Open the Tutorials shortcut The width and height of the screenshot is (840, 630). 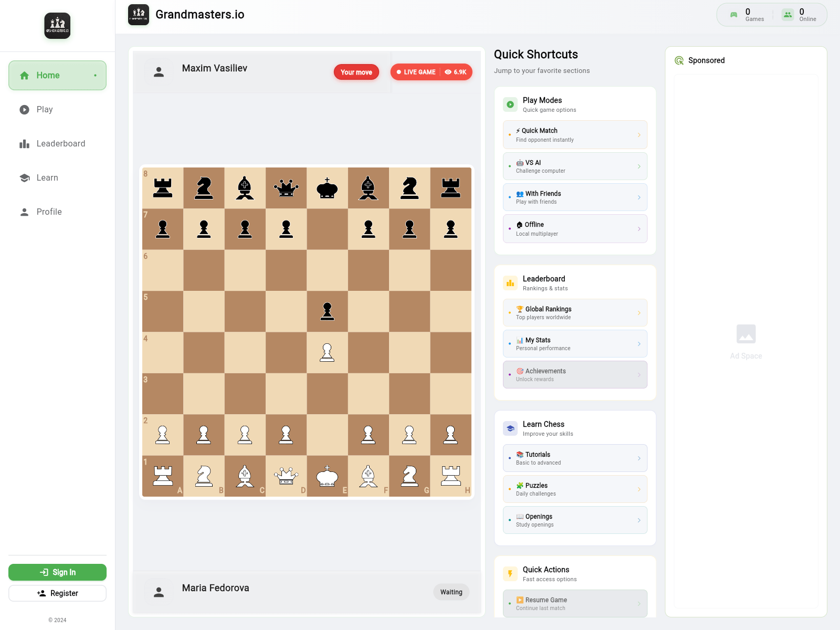[575, 458]
